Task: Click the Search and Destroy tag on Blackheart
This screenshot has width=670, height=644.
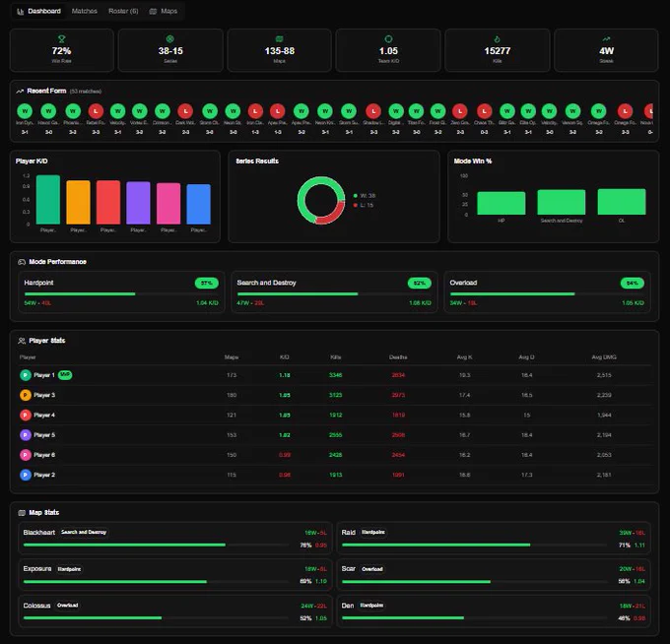Action: (84, 532)
